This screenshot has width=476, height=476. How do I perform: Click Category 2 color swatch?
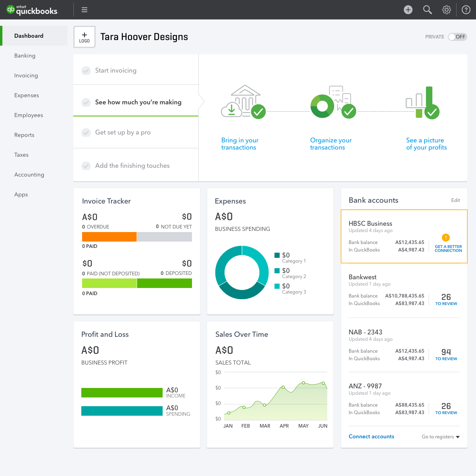click(x=277, y=271)
